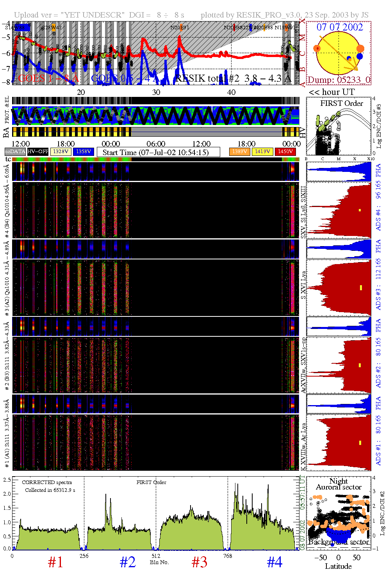
Task: Click the orange arrow on the solar disk
Action: tap(338, 54)
